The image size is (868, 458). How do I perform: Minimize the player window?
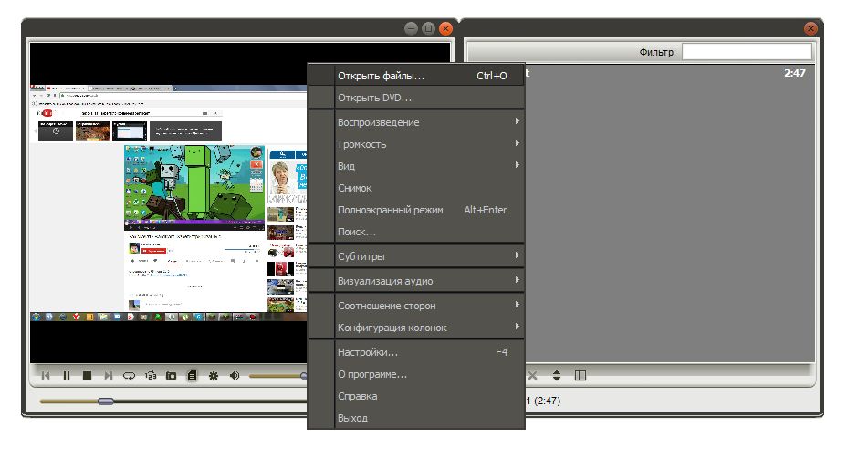click(x=411, y=29)
